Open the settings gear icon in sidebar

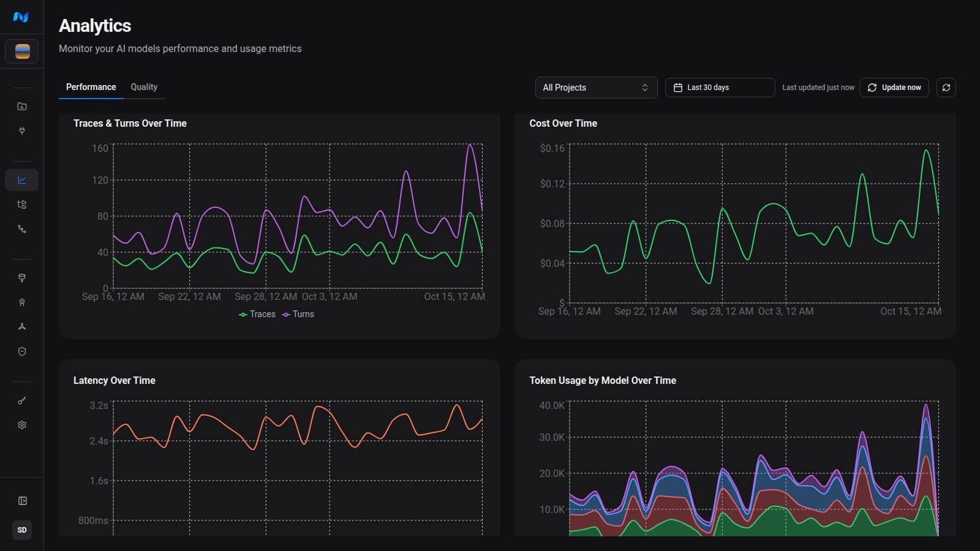(x=22, y=425)
